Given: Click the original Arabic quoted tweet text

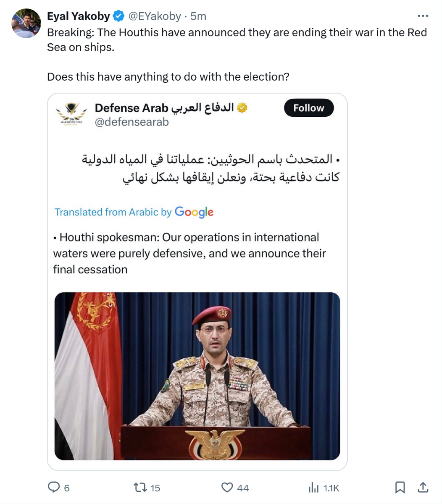Looking at the screenshot, I should click(210, 168).
